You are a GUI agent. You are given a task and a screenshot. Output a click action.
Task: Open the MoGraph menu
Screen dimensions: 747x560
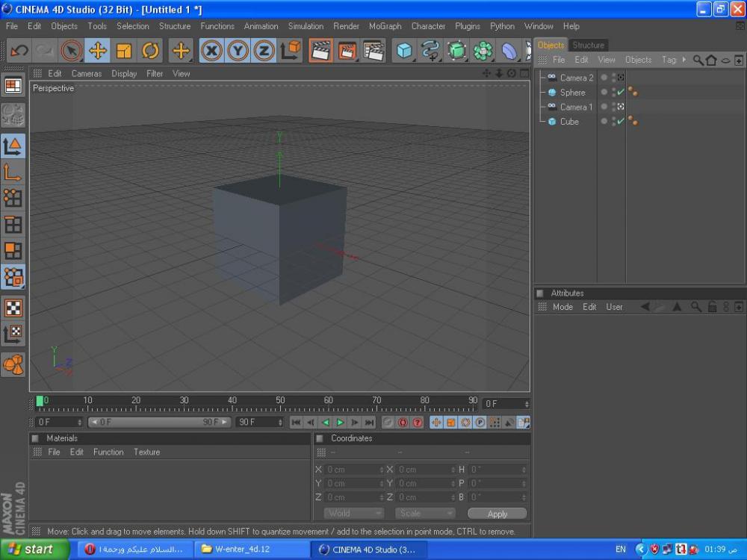pyautogui.click(x=385, y=26)
